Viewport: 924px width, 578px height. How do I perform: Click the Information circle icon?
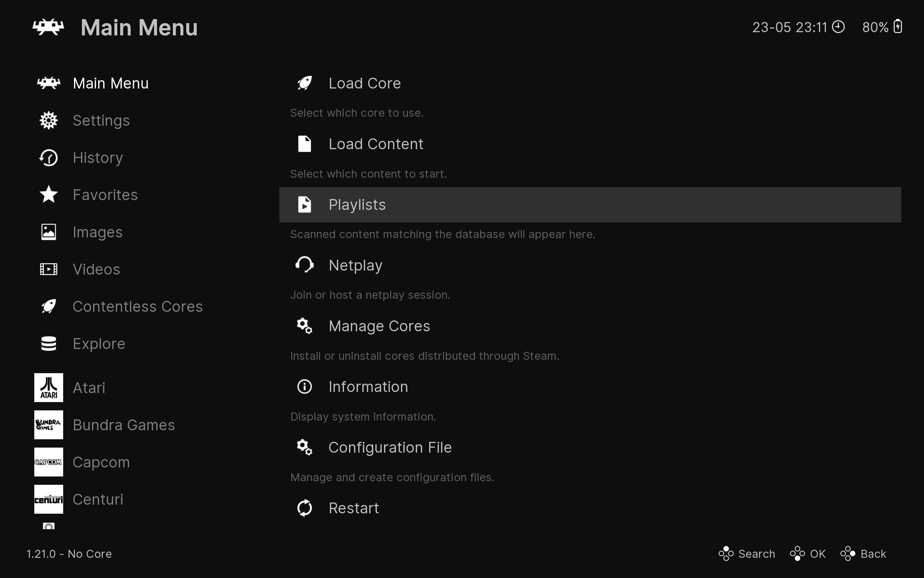[x=304, y=387]
